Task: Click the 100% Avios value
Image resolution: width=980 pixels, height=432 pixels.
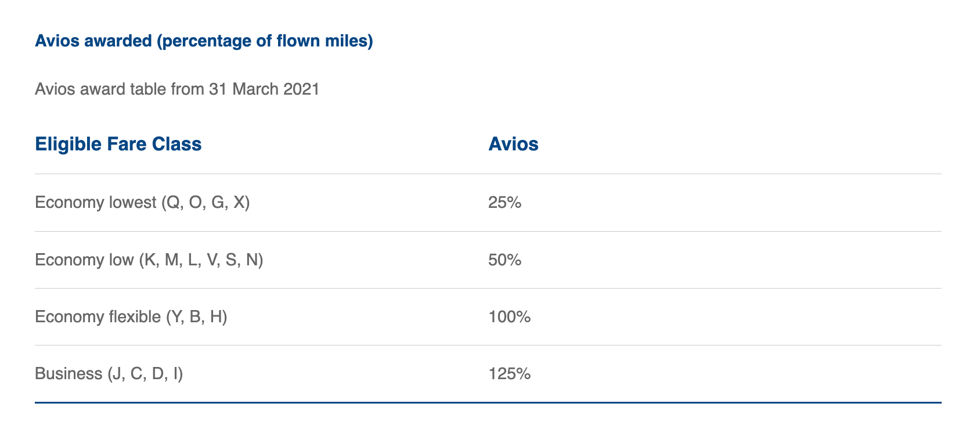Action: point(509,316)
